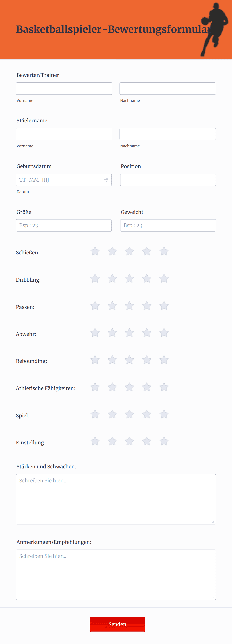The image size is (232, 644).
Task: Open the Geburtsdatum calendar picker icon
Action: [x=106, y=180]
